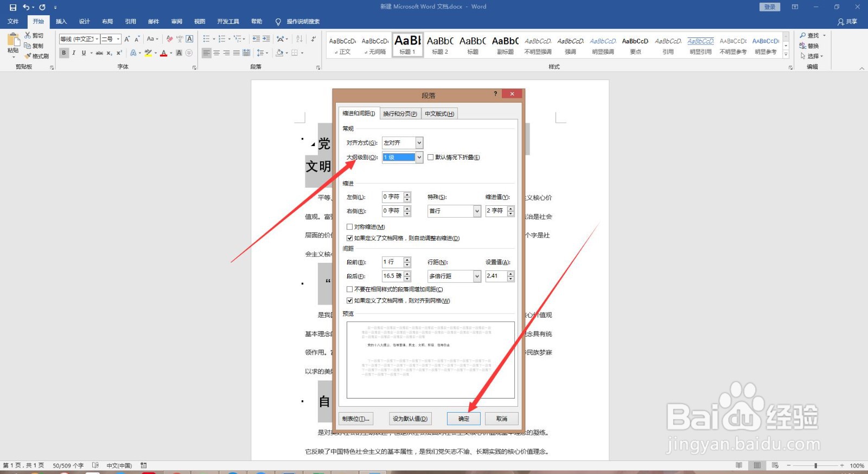Click the center align icon
The image size is (868, 474).
tap(216, 53)
